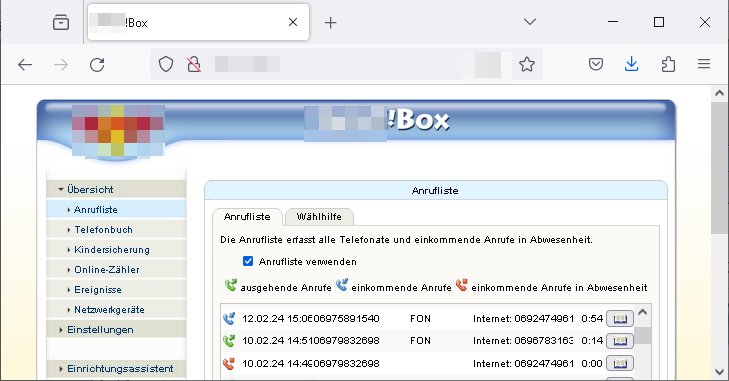Click duration 0:14 in the call list
Image resolution: width=729 pixels, height=381 pixels.
(x=592, y=341)
